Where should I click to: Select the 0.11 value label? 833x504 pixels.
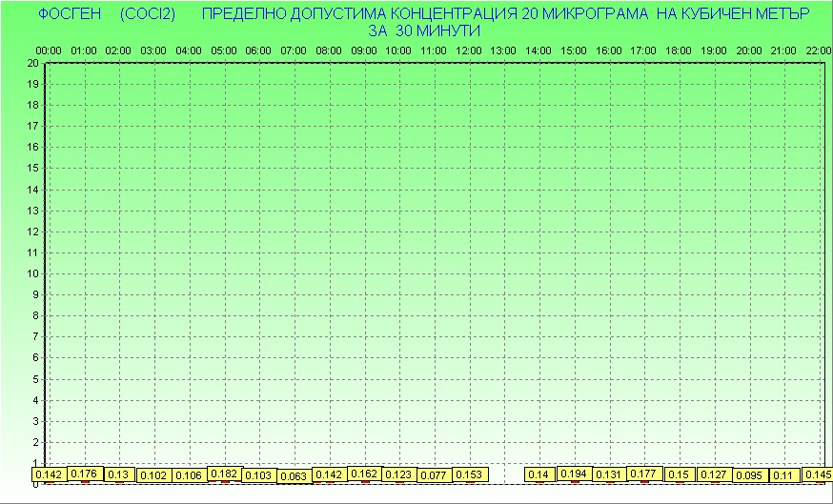click(x=783, y=475)
